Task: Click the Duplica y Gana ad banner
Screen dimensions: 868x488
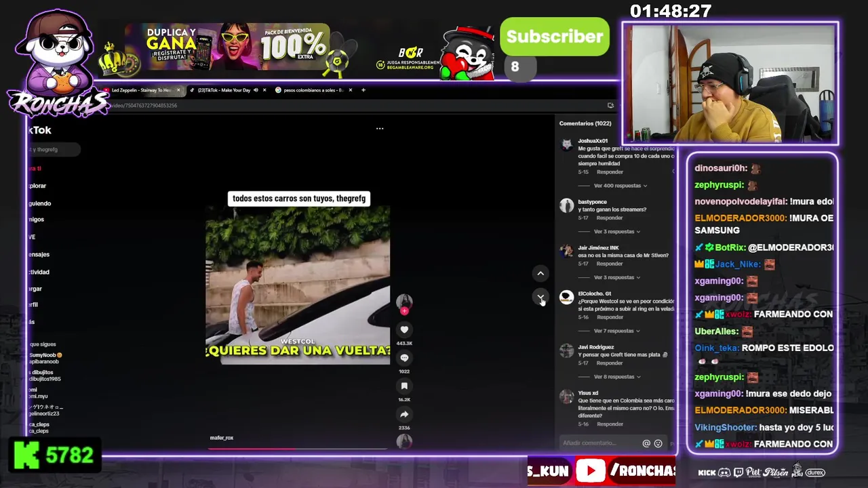Action: coord(227,47)
